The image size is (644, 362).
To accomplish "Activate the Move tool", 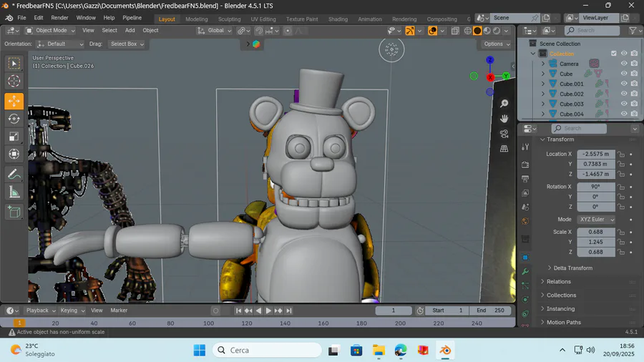I will pyautogui.click(x=14, y=101).
